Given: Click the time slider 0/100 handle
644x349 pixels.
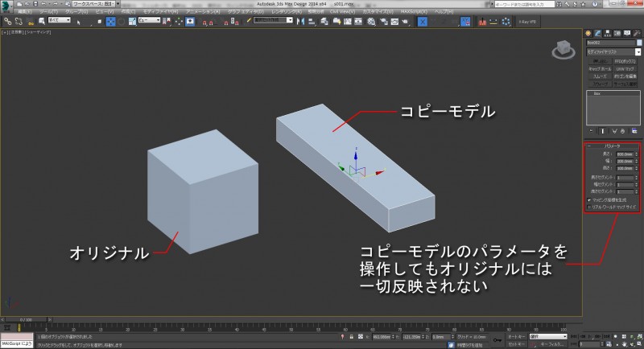Looking at the screenshot, I should (x=24, y=319).
